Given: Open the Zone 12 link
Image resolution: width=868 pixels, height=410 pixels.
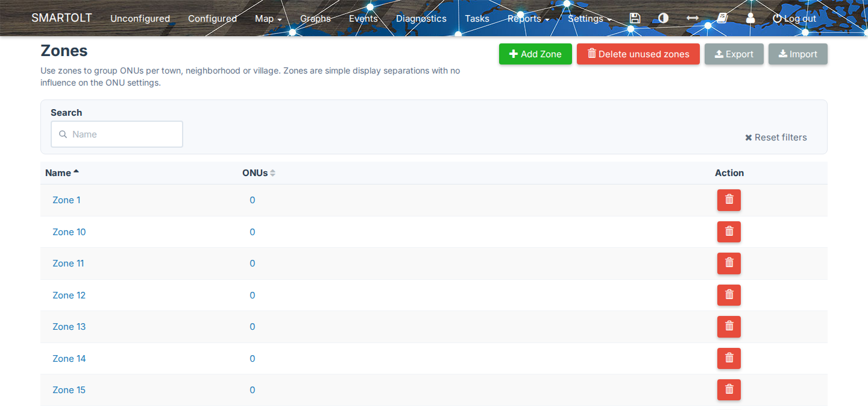Looking at the screenshot, I should [x=69, y=295].
